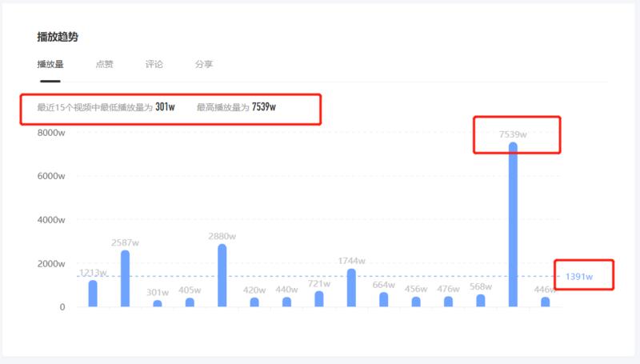The image size is (640, 364).
Task: Switch to the 点赞 tab
Action: [104, 64]
